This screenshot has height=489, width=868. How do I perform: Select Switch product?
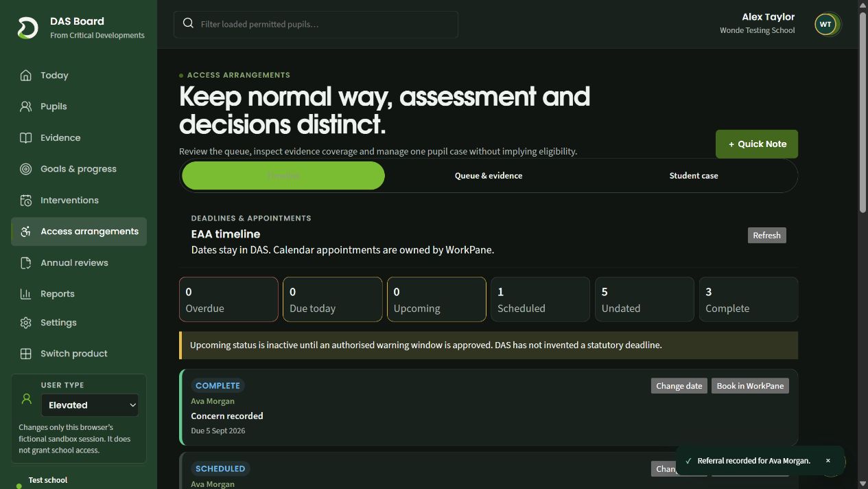pos(79,354)
